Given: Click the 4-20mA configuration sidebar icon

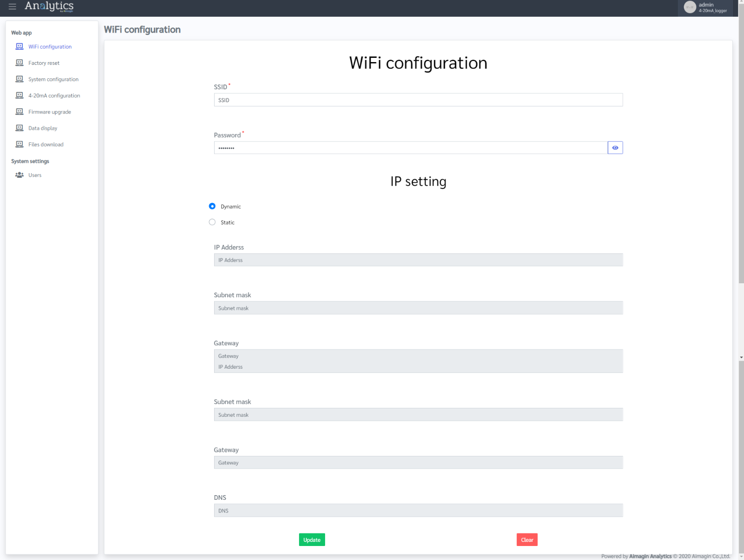Looking at the screenshot, I should pos(20,95).
